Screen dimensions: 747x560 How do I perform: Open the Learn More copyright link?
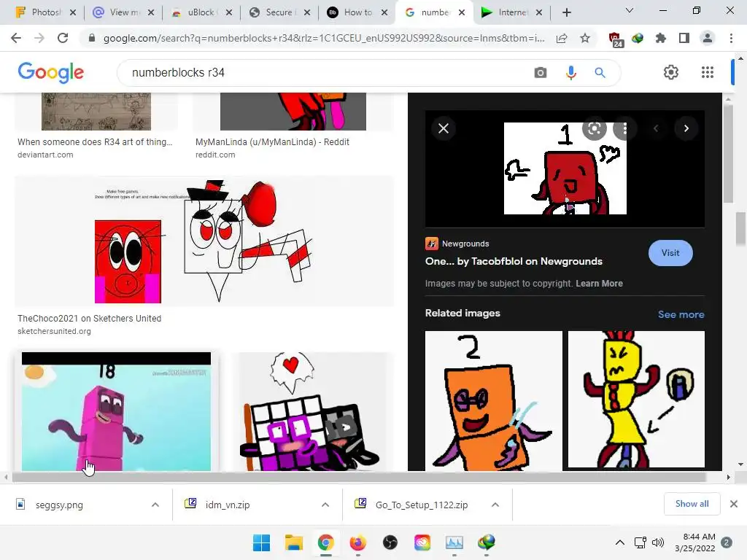[x=600, y=284]
